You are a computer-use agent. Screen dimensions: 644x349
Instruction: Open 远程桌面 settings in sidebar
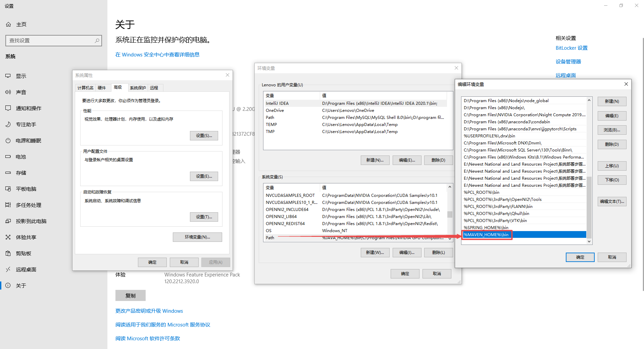point(26,269)
